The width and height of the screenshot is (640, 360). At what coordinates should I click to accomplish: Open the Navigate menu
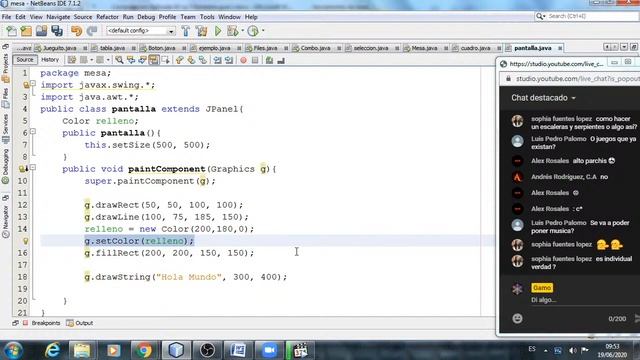[58, 17]
